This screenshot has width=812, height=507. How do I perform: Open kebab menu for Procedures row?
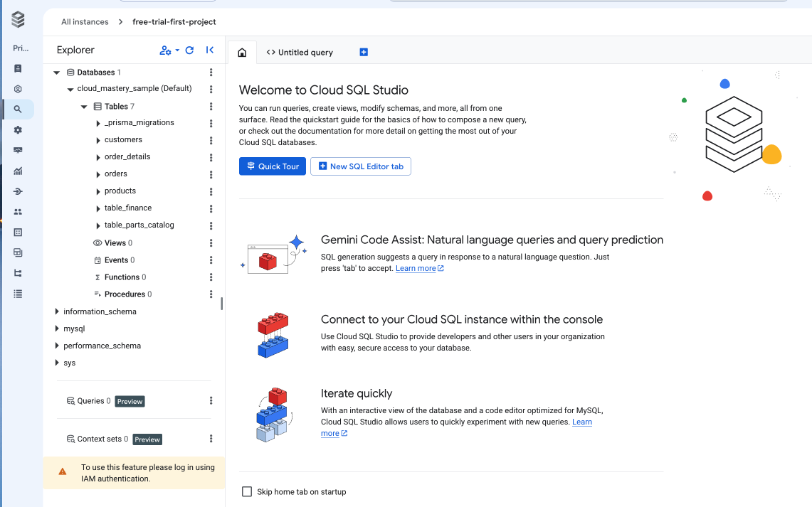[211, 294]
